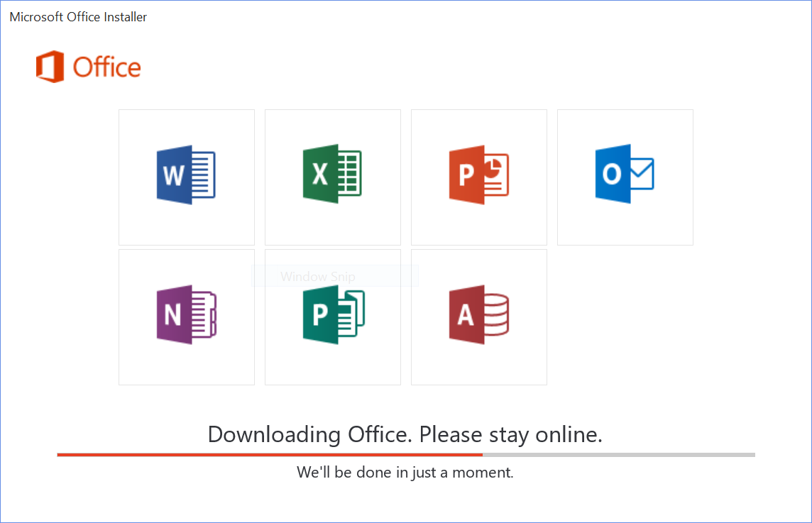Select the green Excel icon
The image size is (812, 523).
pos(332,175)
